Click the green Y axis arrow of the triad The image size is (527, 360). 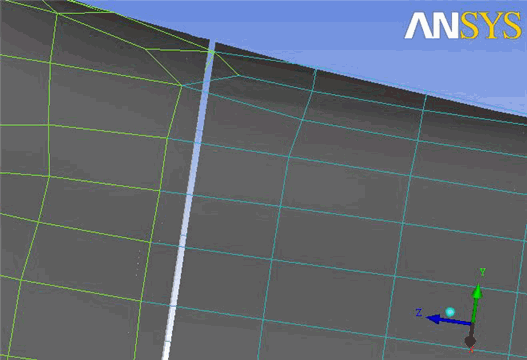coord(476,303)
